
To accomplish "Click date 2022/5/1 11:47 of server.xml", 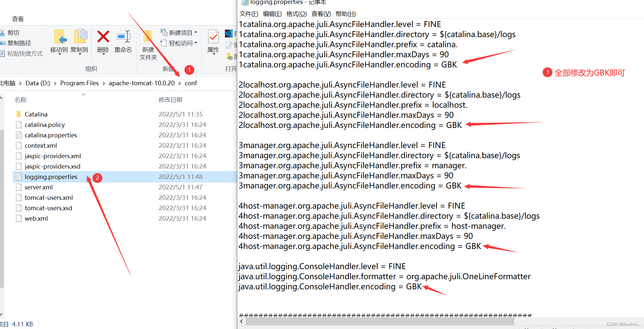I will tap(181, 187).
